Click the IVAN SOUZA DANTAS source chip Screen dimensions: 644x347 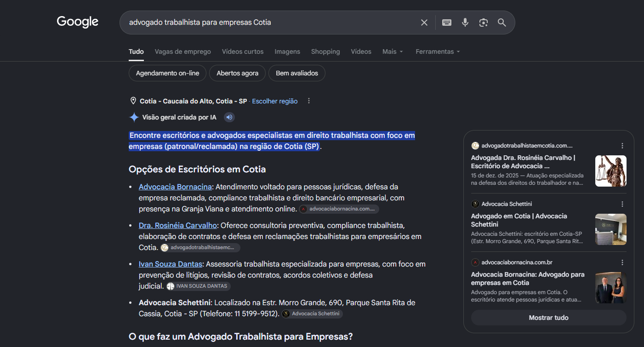coord(198,286)
